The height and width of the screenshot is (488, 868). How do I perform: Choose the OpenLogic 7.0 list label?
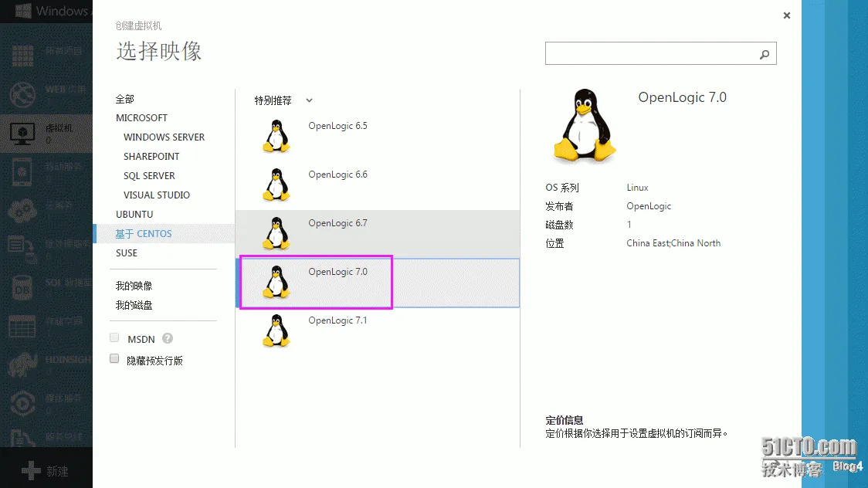[x=337, y=273]
